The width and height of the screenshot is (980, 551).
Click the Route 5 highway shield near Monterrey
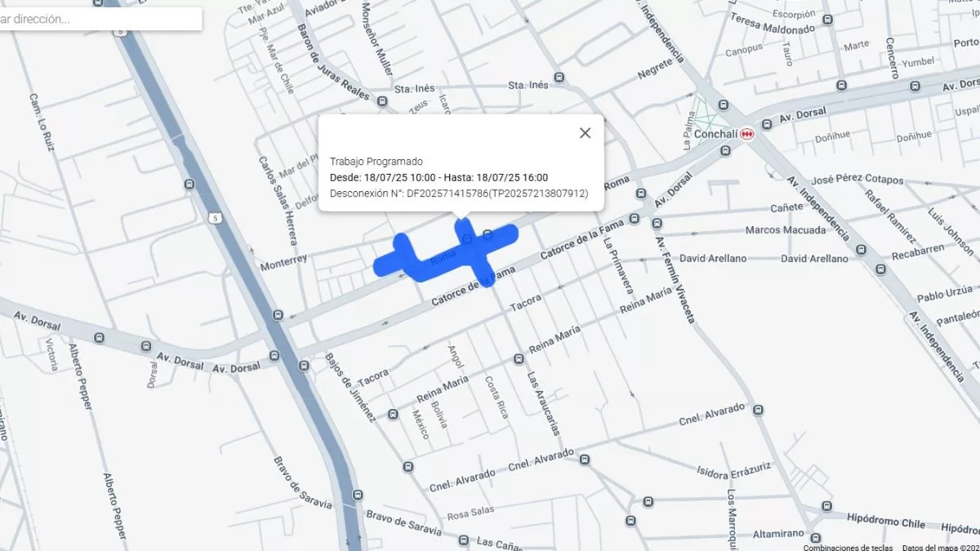(215, 218)
